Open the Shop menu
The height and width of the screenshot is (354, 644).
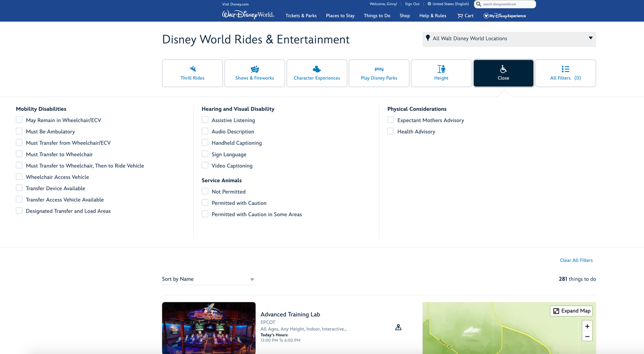point(405,16)
